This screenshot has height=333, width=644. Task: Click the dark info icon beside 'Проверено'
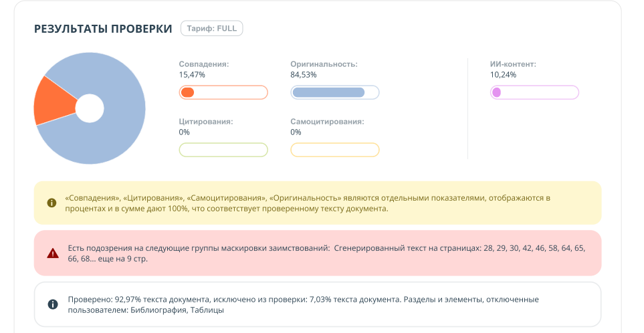point(52,305)
